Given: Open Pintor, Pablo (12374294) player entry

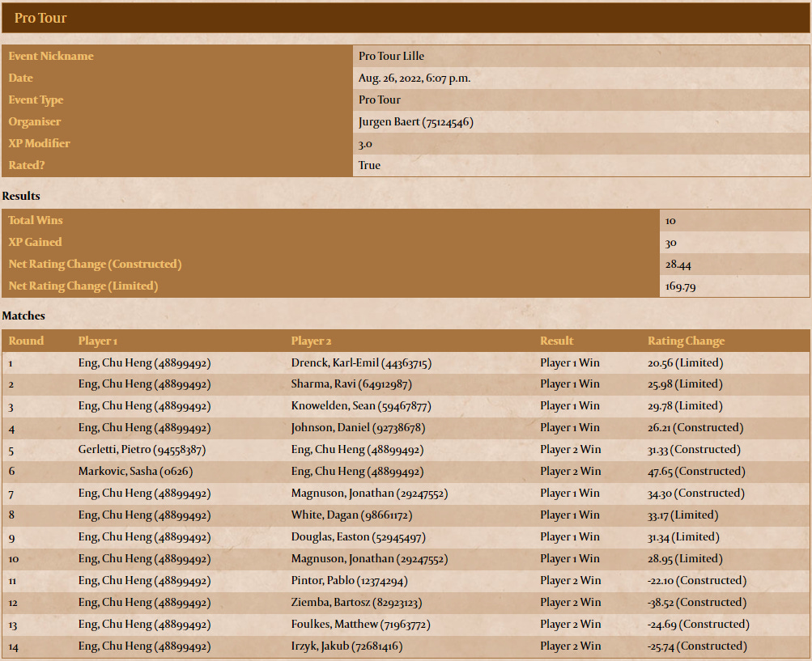Looking at the screenshot, I should click(350, 581).
